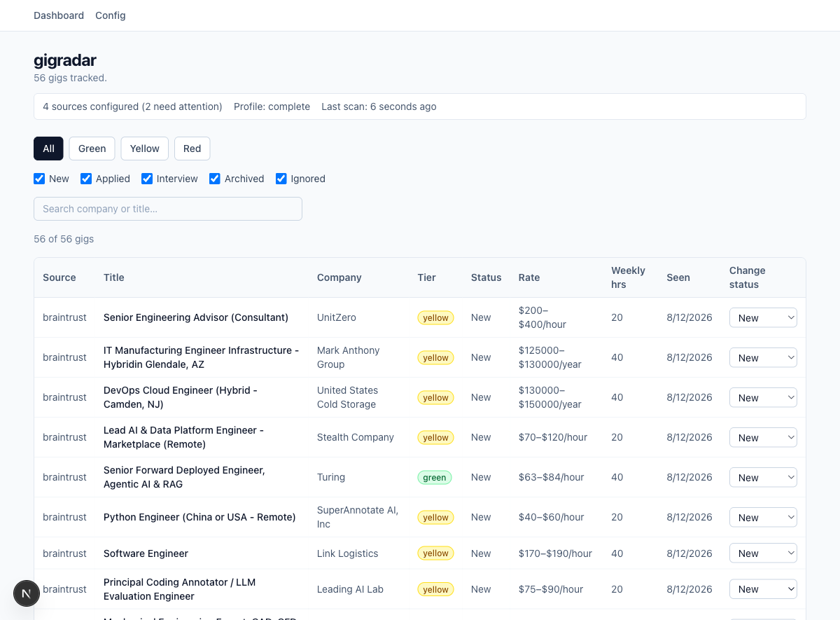Click the 'Profile: complete' status text
840x620 pixels.
(272, 106)
